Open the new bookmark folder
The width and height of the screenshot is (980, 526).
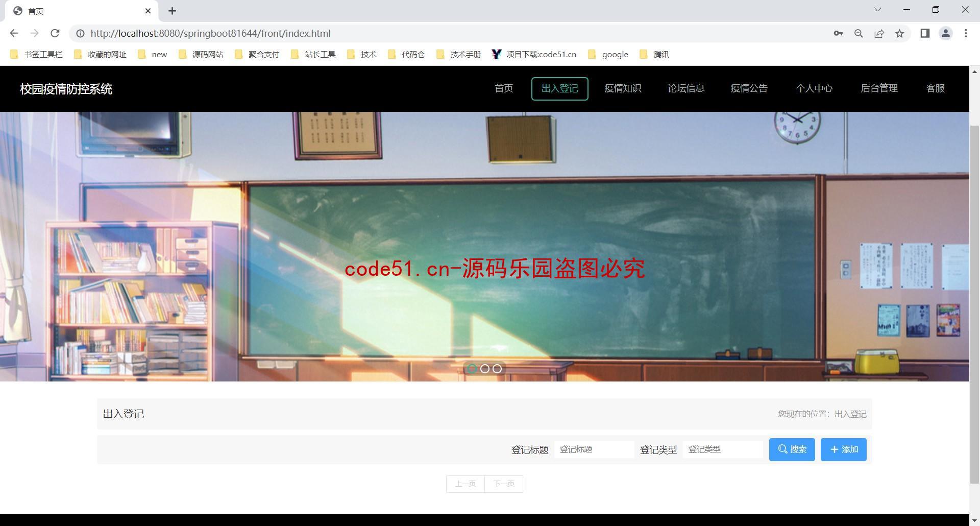[x=153, y=54]
